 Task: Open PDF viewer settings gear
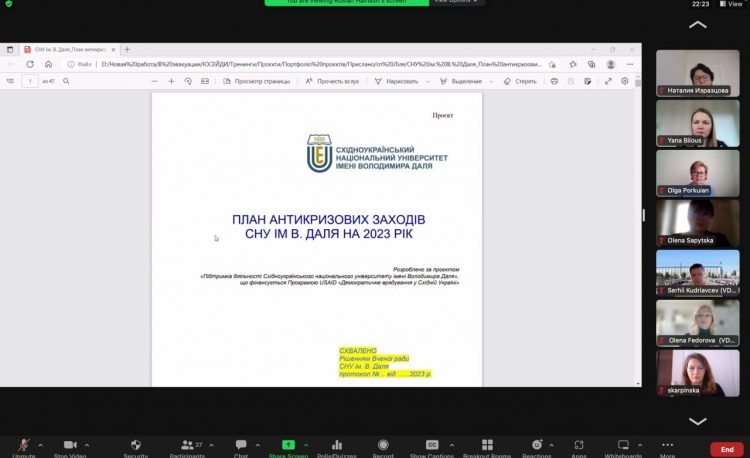(625, 81)
